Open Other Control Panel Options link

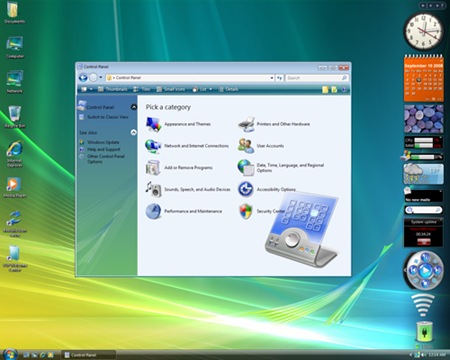click(x=106, y=159)
